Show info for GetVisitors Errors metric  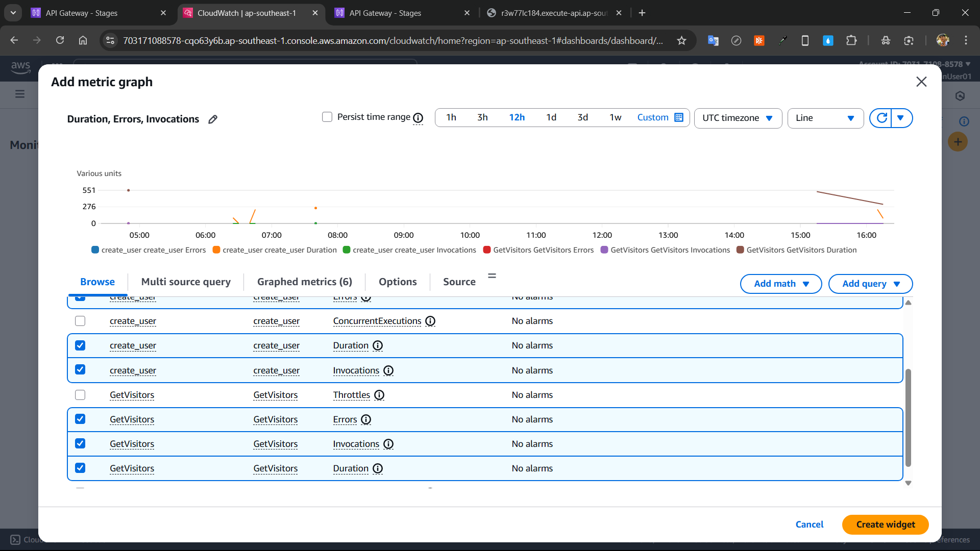[366, 419]
